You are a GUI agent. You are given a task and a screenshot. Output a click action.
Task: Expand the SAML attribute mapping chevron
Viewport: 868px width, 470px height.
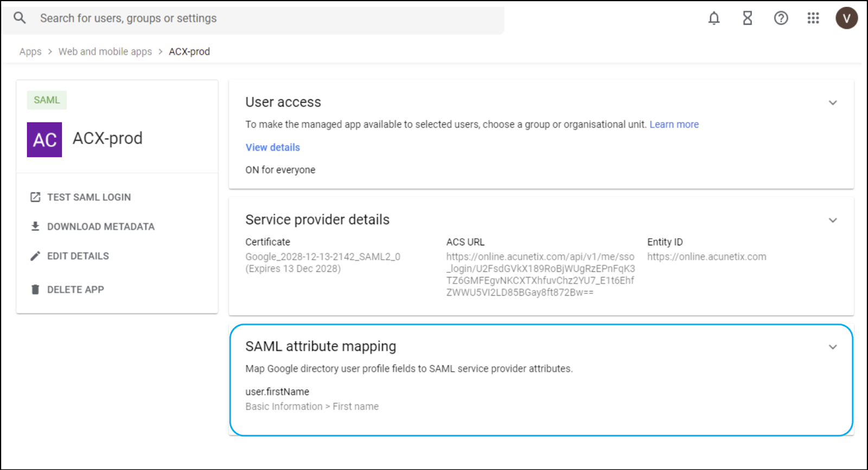tap(833, 347)
